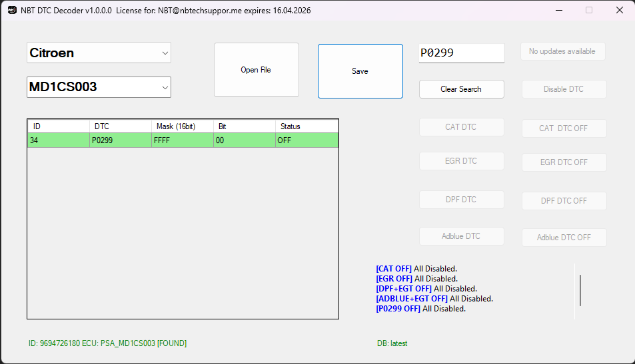
Task: Click the Save button
Action: tap(360, 71)
